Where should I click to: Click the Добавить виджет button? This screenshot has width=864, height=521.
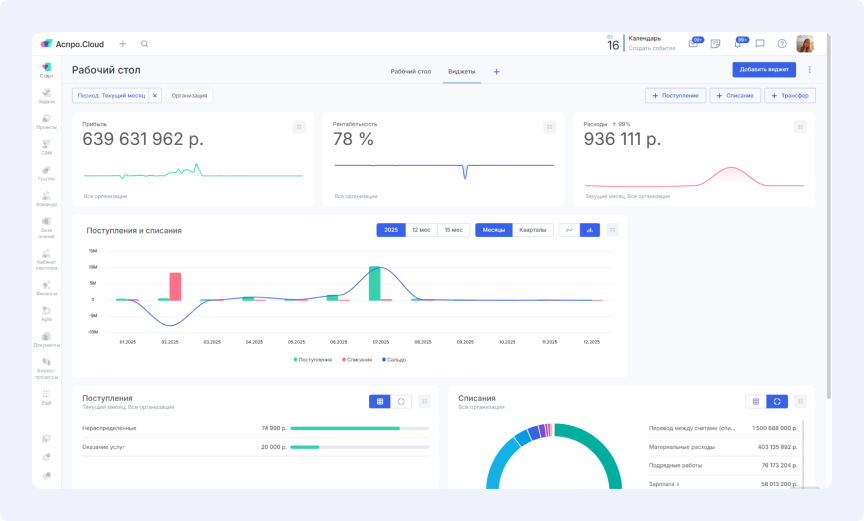point(764,70)
